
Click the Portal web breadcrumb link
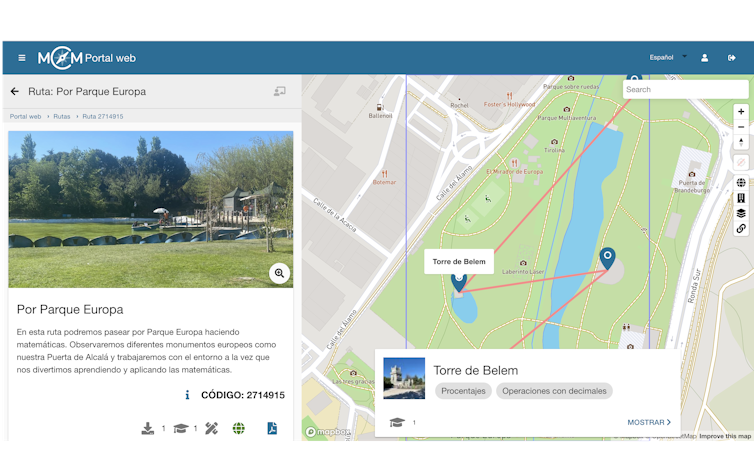tap(25, 116)
